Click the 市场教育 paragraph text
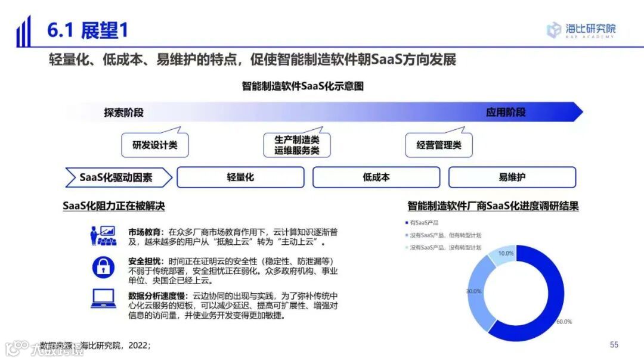 (233, 236)
